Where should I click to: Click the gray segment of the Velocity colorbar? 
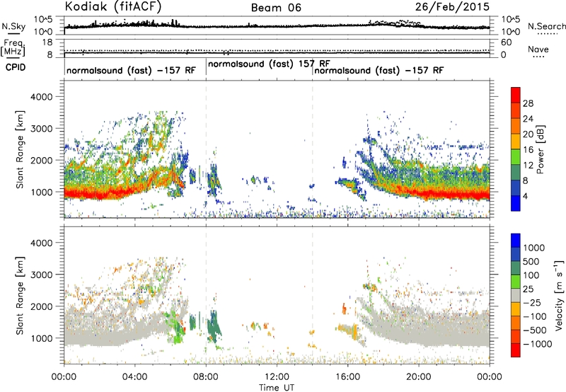coord(516,295)
